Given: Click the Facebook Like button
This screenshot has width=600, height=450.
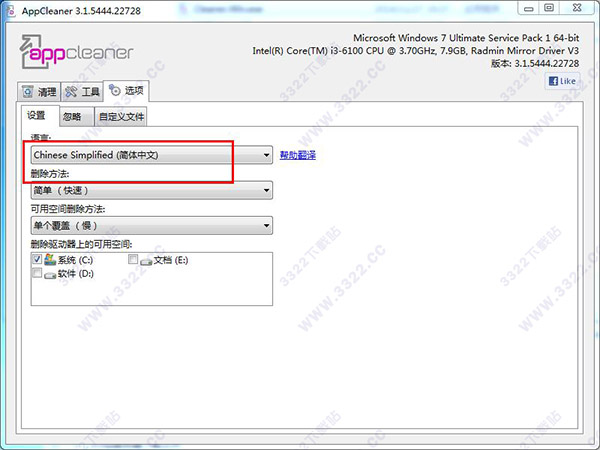Looking at the screenshot, I should (562, 81).
